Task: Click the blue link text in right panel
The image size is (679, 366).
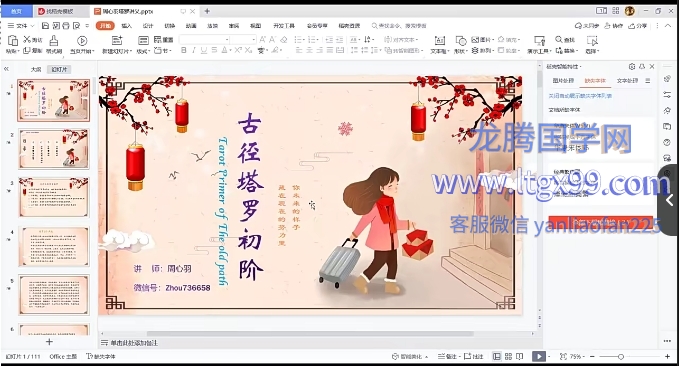Action: coord(580,96)
